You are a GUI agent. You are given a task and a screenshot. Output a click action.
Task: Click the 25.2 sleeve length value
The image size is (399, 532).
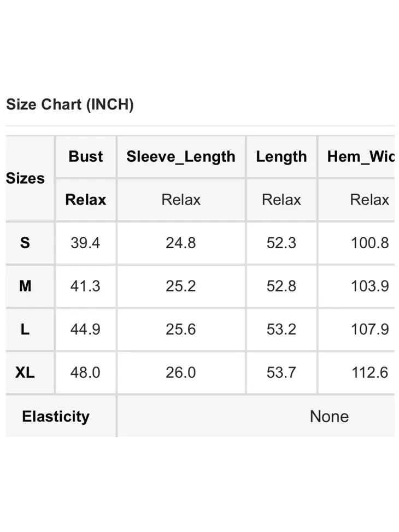click(x=181, y=286)
